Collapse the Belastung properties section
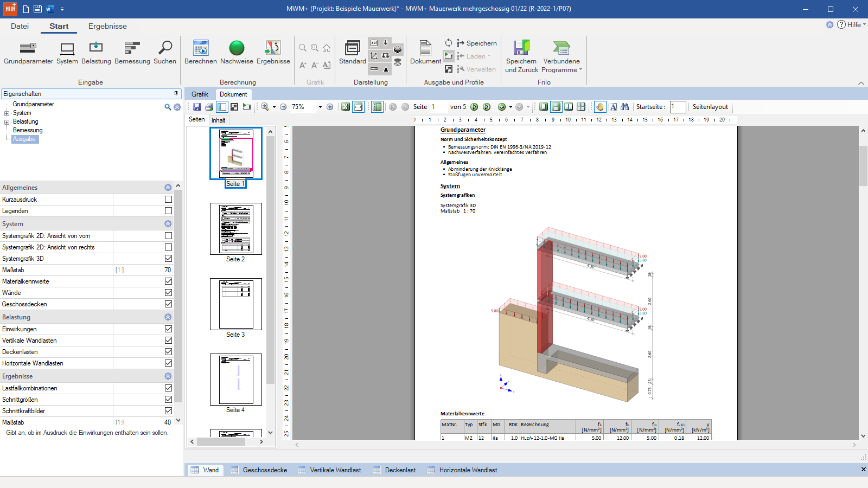The image size is (868, 488). pyautogui.click(x=168, y=317)
